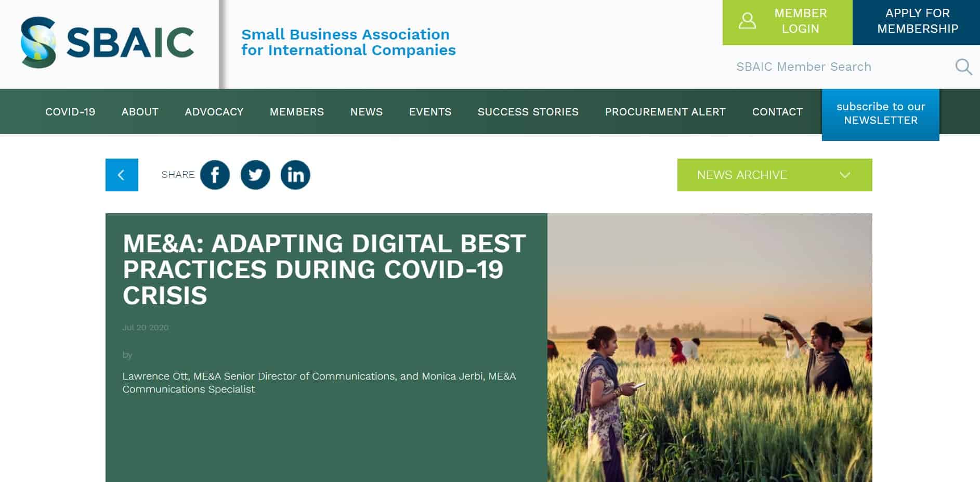Share article on Twitter
The image size is (980, 482).
pyautogui.click(x=255, y=175)
